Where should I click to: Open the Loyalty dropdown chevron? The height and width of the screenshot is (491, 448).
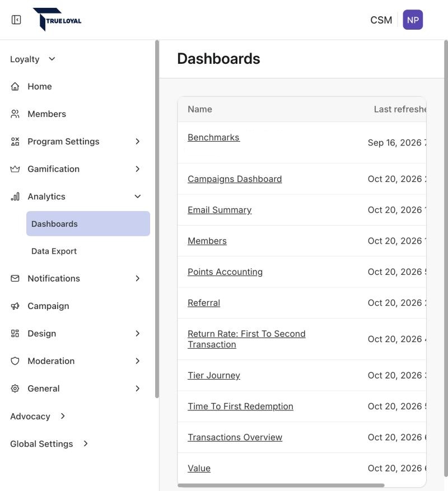52,59
